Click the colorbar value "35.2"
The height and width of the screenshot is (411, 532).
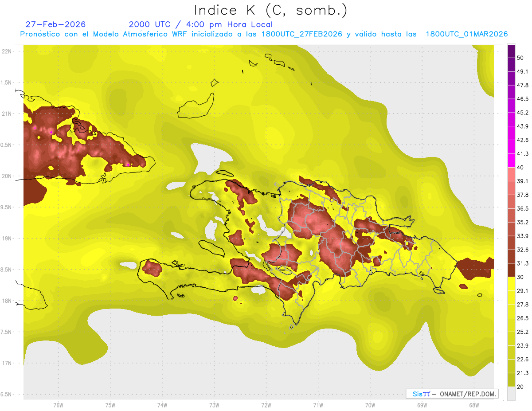pos(523,222)
